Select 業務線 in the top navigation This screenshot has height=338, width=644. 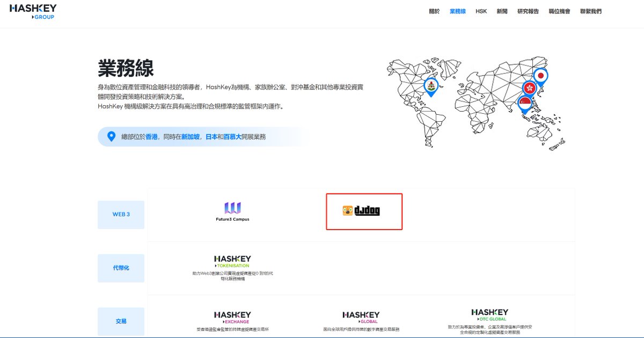click(458, 11)
